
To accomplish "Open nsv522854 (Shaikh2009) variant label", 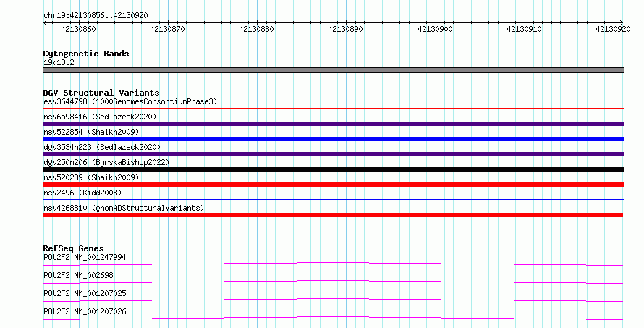I will (x=91, y=132).
